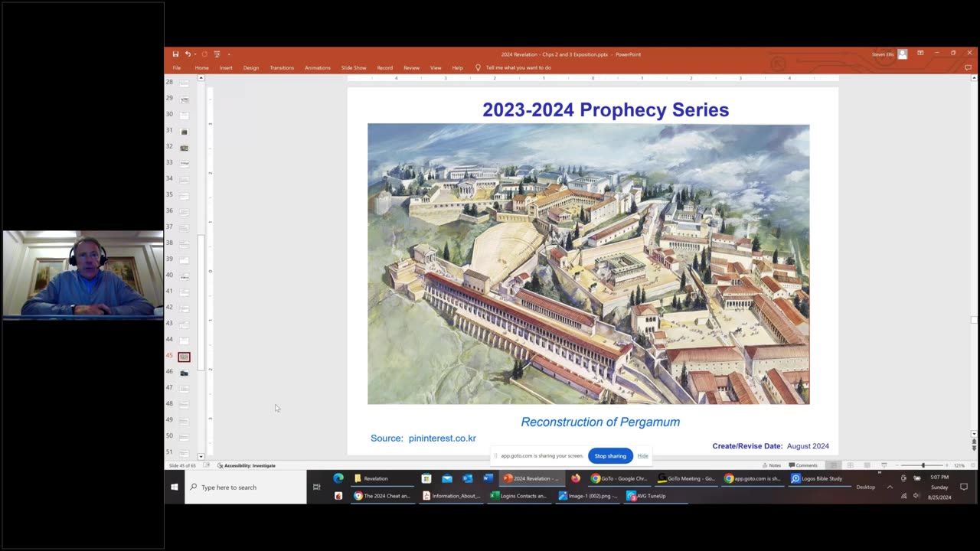Open the Record ribbon tab
The width and height of the screenshot is (980, 551).
pyautogui.click(x=385, y=67)
